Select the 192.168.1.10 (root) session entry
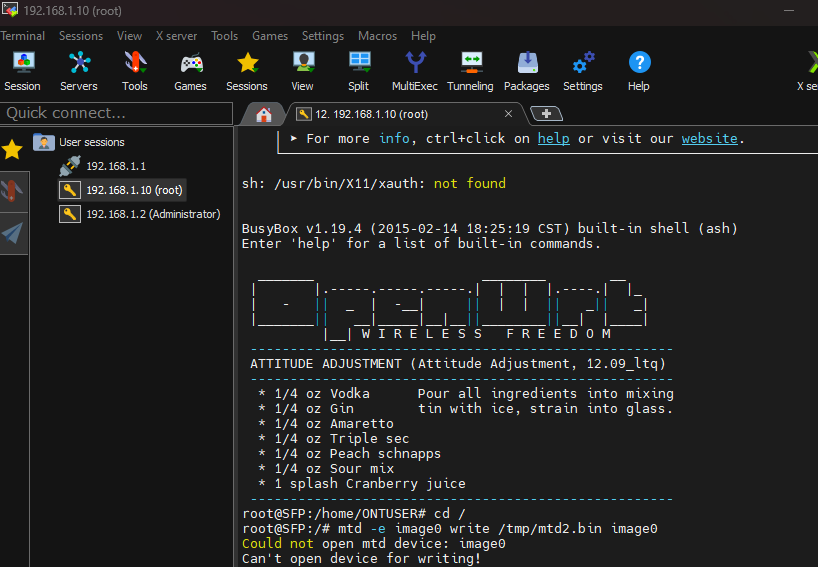Screen dimensions: 818x567 coord(134,190)
